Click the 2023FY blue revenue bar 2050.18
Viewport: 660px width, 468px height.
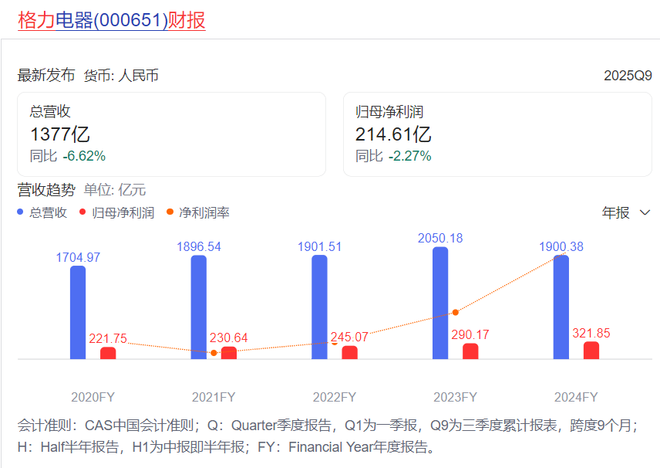pos(440,303)
